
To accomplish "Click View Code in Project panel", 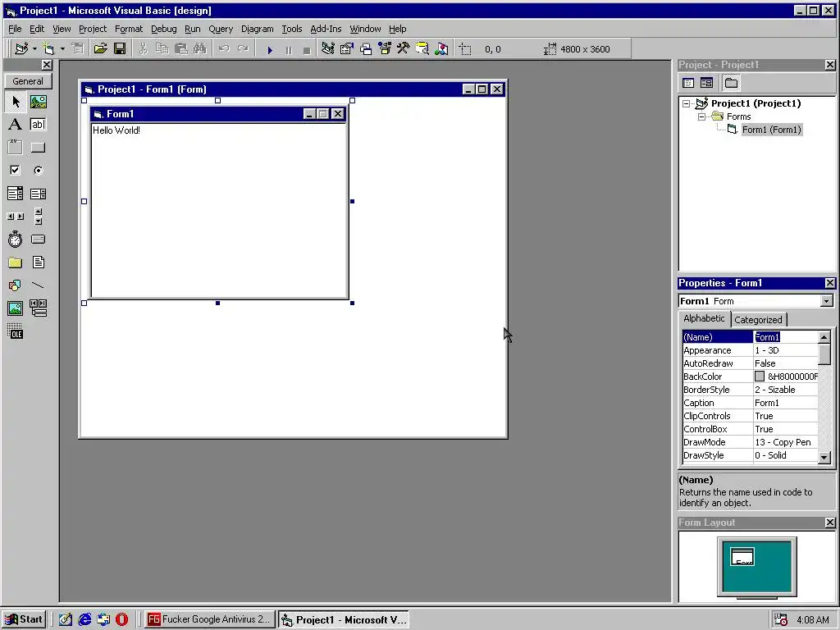I will (688, 83).
